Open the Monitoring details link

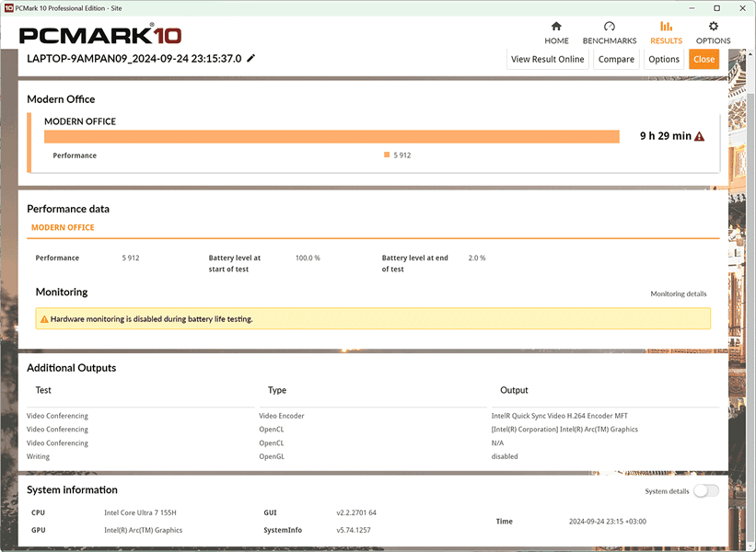pos(679,293)
